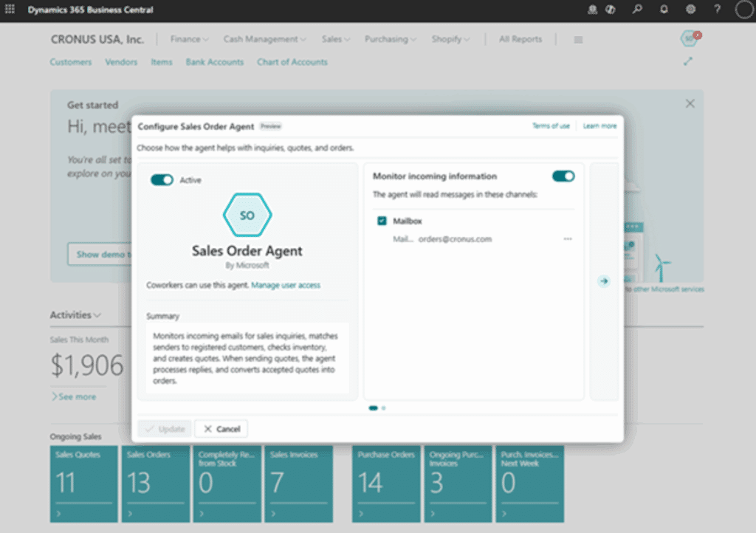Open the Microsoft 365 app launcher
The image size is (756, 533).
click(x=10, y=10)
